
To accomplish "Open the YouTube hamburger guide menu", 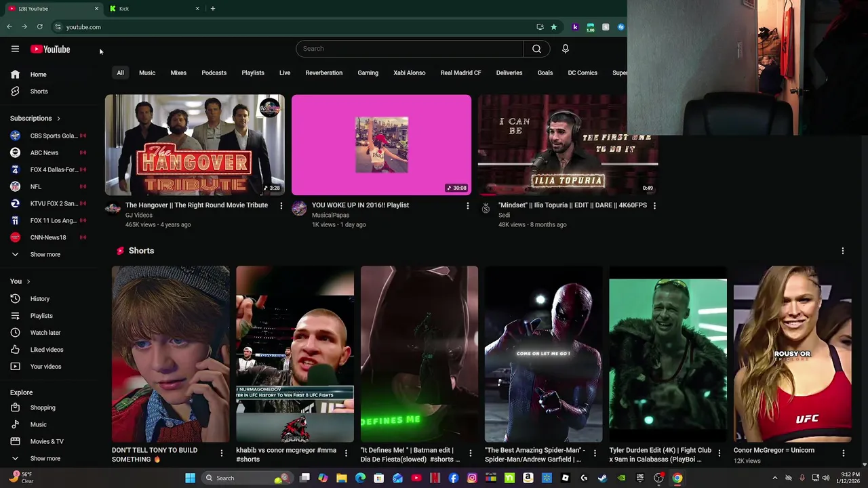I will [x=15, y=49].
